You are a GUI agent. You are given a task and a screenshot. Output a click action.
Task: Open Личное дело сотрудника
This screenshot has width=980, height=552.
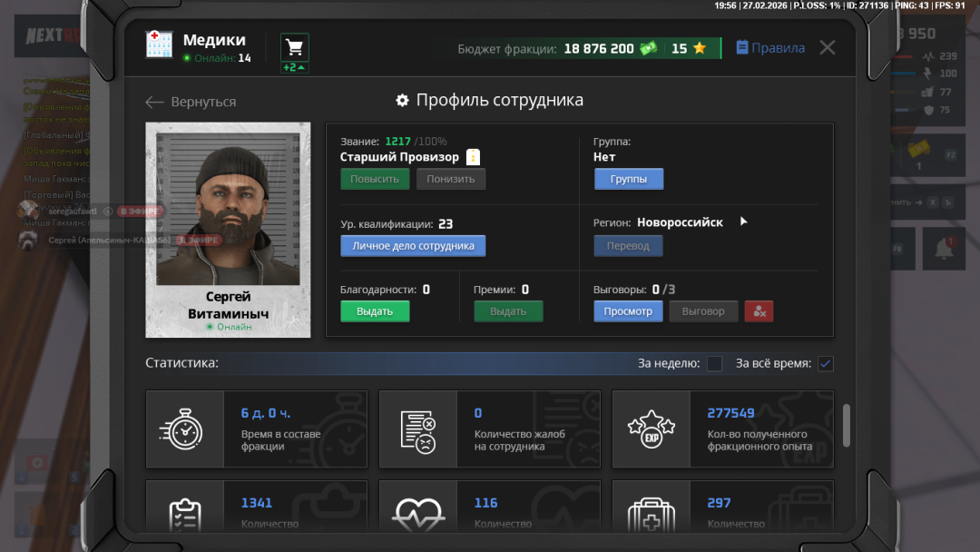[413, 246]
